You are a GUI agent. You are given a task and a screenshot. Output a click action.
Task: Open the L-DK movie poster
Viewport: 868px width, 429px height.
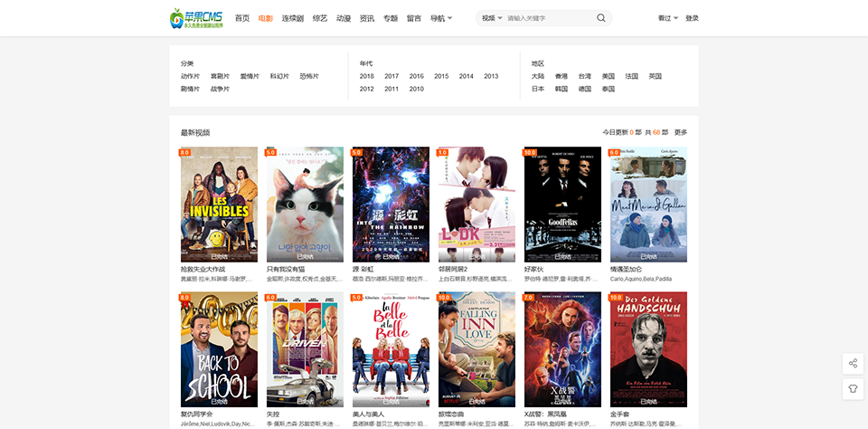point(476,205)
